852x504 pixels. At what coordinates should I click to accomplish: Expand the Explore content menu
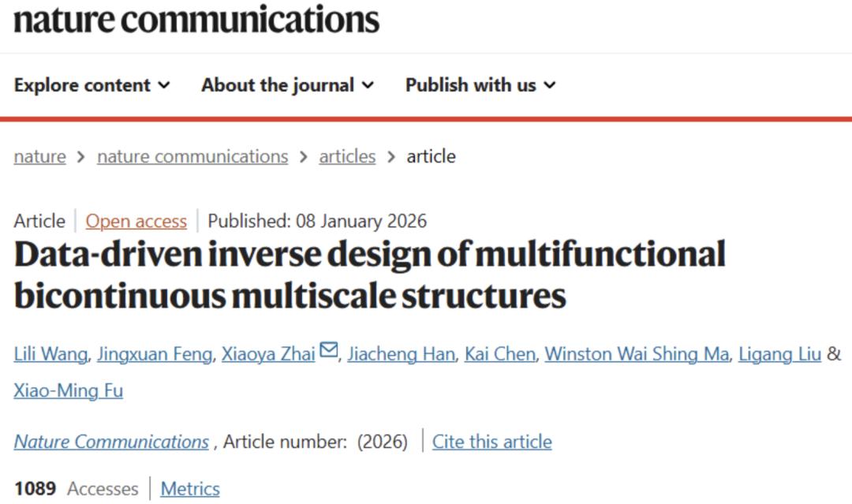[x=92, y=85]
